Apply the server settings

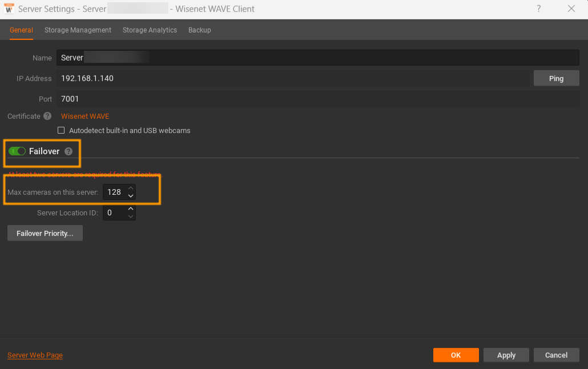506,355
